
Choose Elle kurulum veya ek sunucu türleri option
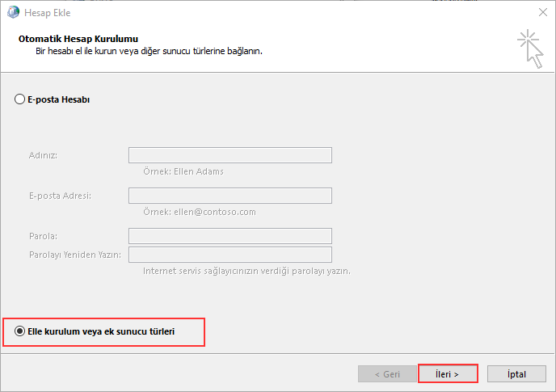(20, 331)
